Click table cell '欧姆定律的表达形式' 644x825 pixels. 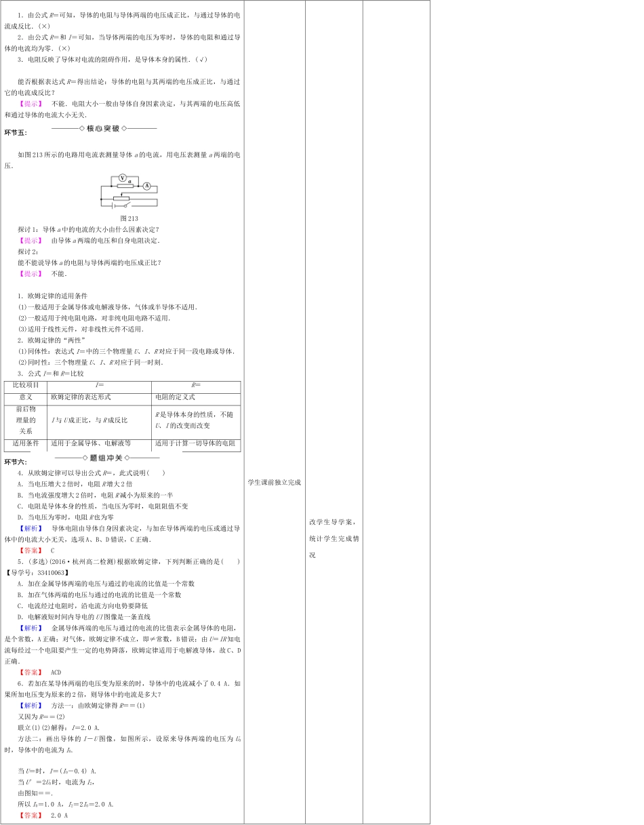click(99, 398)
